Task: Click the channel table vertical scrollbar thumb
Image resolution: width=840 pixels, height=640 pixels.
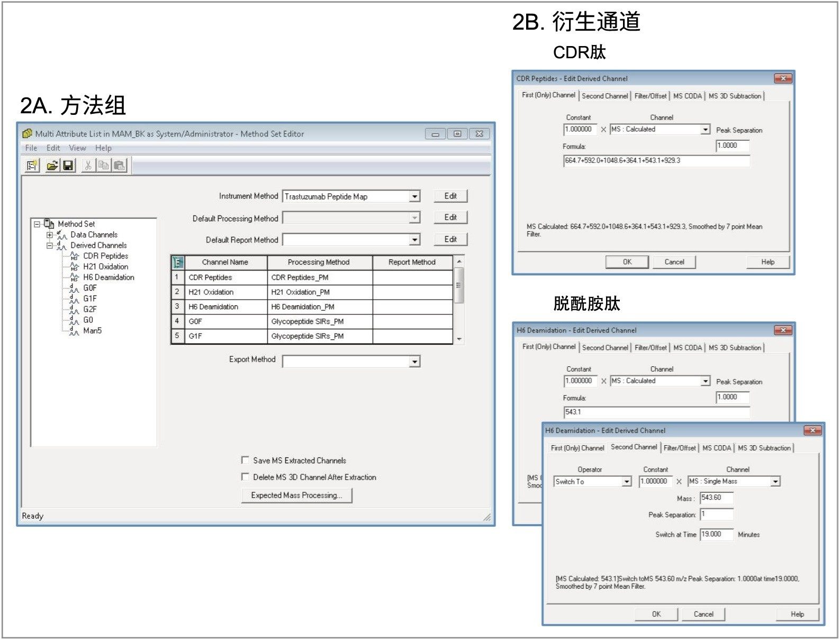Action: (459, 285)
